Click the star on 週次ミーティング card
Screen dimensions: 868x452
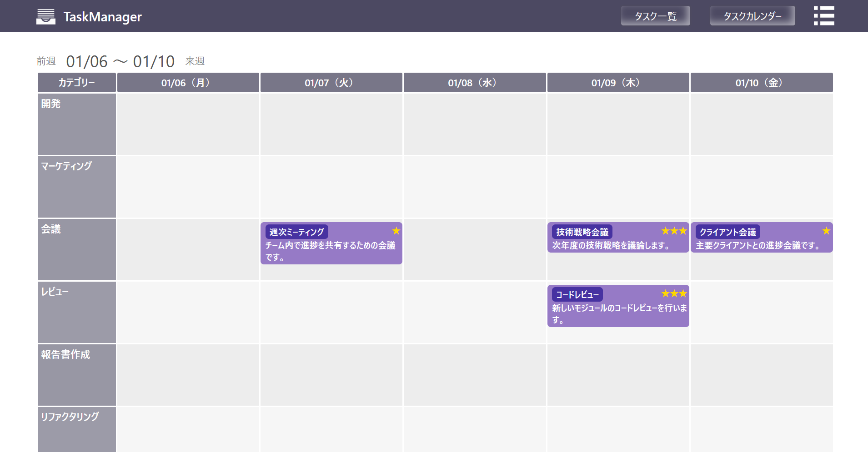click(396, 231)
